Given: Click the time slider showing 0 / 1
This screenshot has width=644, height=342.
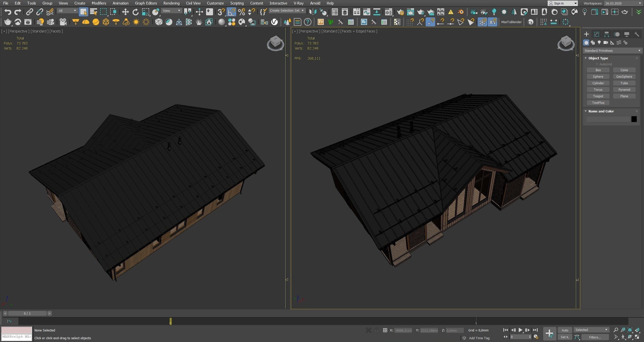Looking at the screenshot, I should (x=27, y=313).
